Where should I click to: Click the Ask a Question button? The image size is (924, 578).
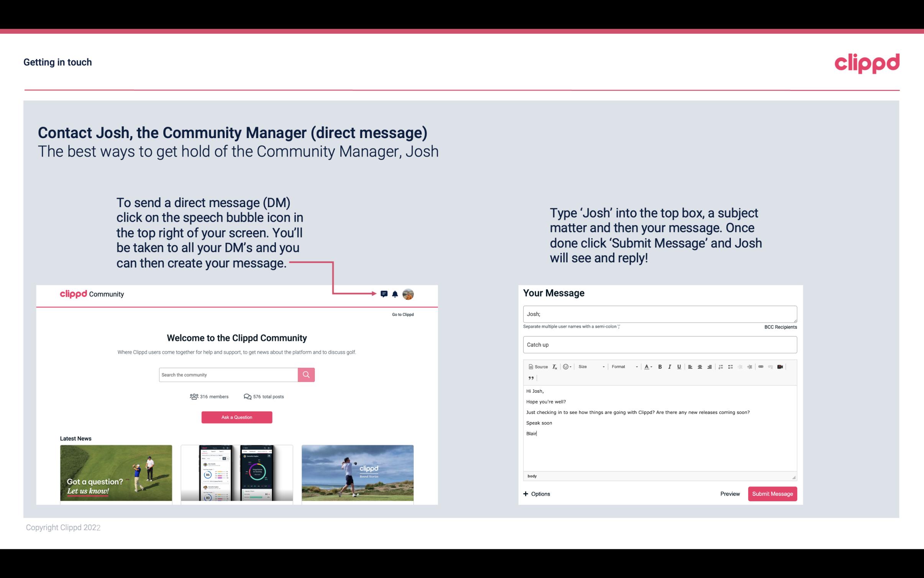pyautogui.click(x=238, y=417)
